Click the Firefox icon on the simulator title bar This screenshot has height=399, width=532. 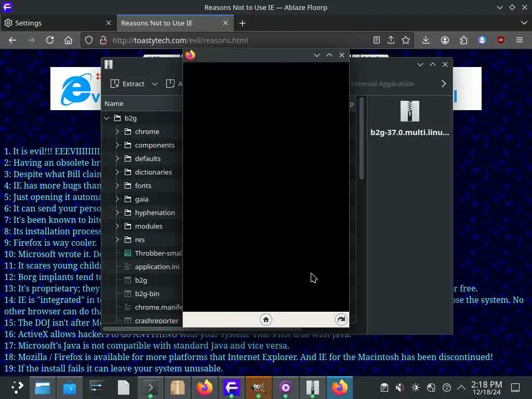point(190,55)
